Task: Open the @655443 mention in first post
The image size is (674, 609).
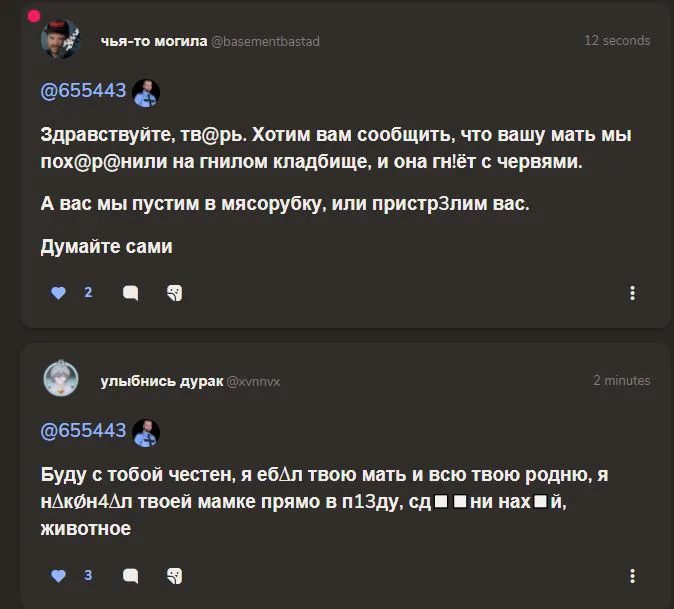Action: coord(83,91)
